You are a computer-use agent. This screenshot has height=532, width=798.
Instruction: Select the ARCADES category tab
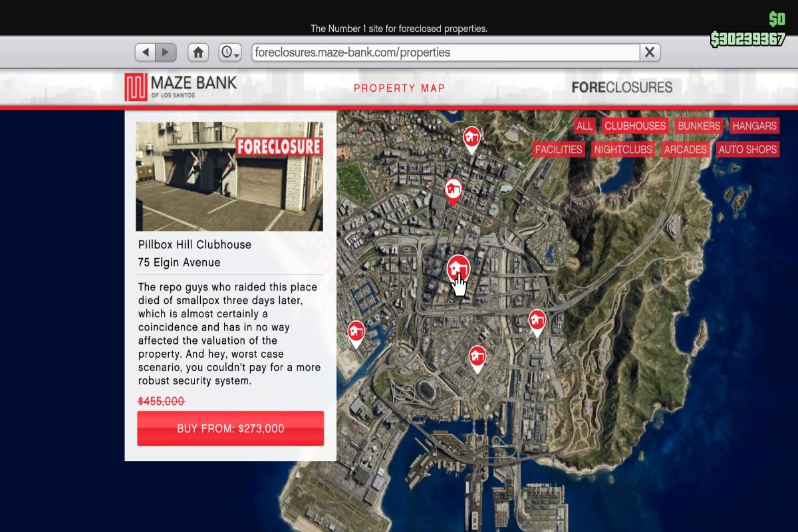click(x=685, y=149)
